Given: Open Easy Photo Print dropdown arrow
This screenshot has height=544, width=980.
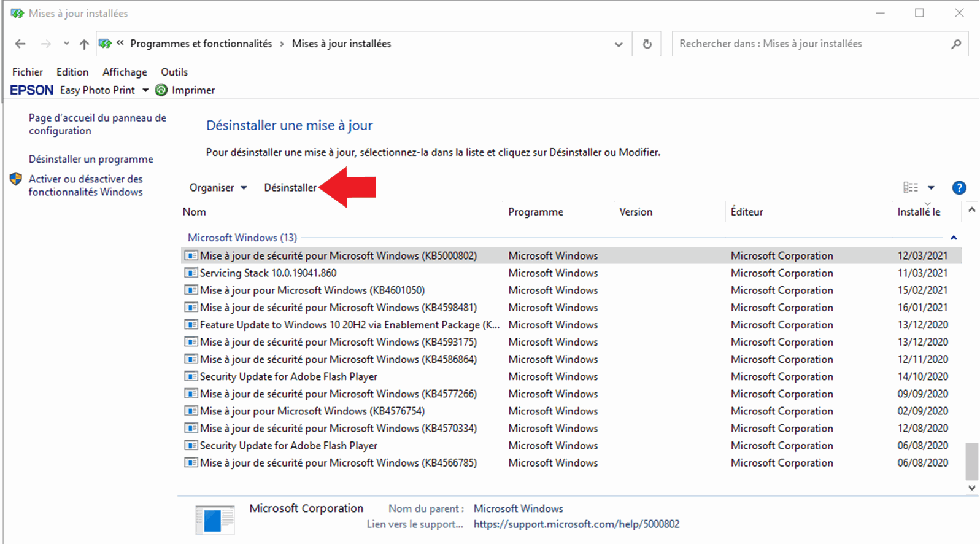Looking at the screenshot, I should coord(145,90).
